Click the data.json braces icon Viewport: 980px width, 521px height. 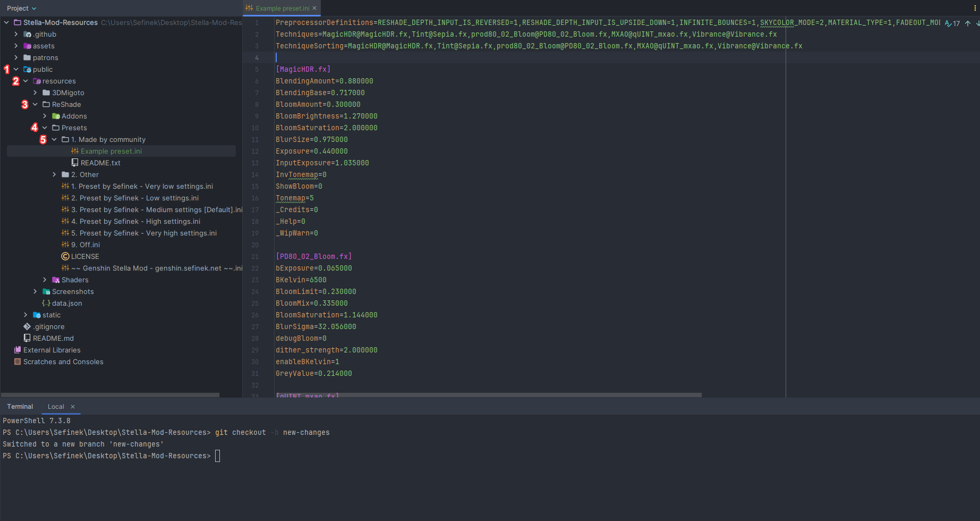pyautogui.click(x=46, y=303)
